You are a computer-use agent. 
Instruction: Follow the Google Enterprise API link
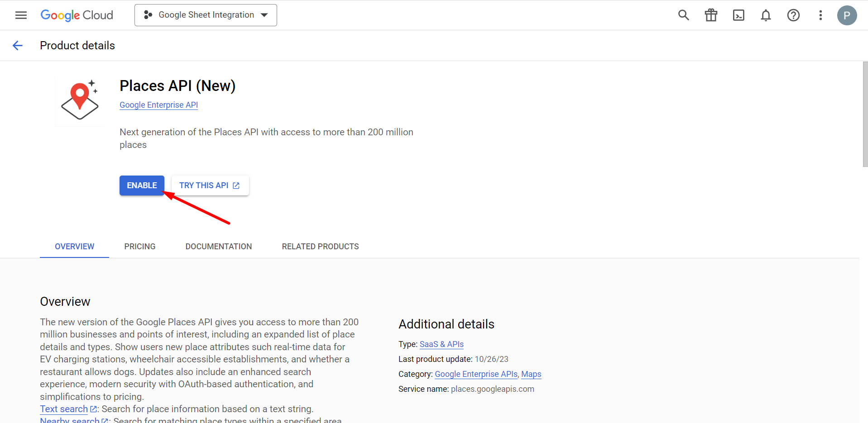[158, 105]
